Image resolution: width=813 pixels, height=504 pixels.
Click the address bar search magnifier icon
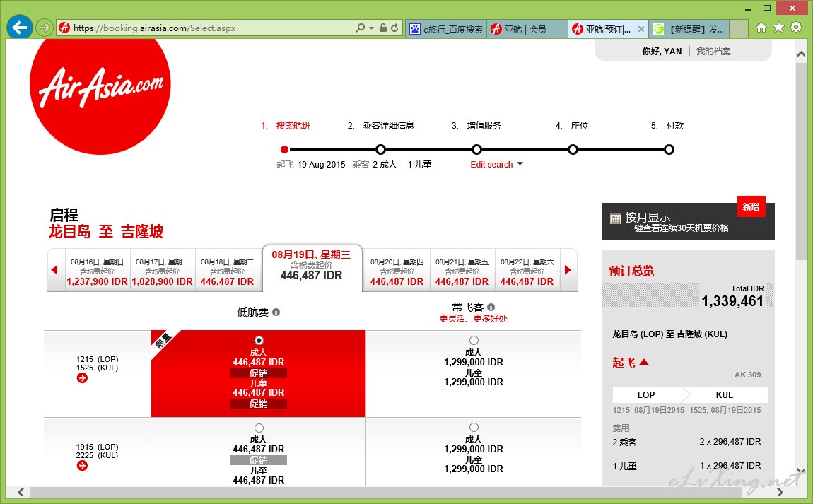pos(361,28)
